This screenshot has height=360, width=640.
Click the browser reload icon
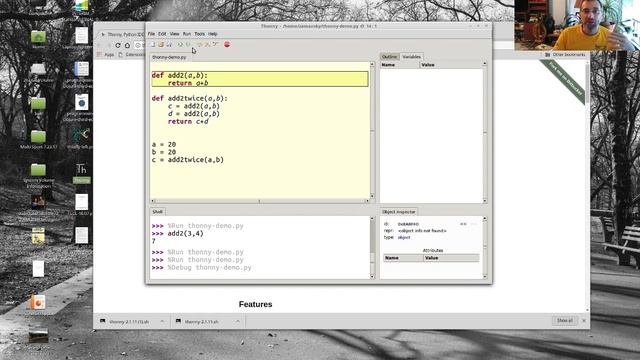(x=118, y=45)
